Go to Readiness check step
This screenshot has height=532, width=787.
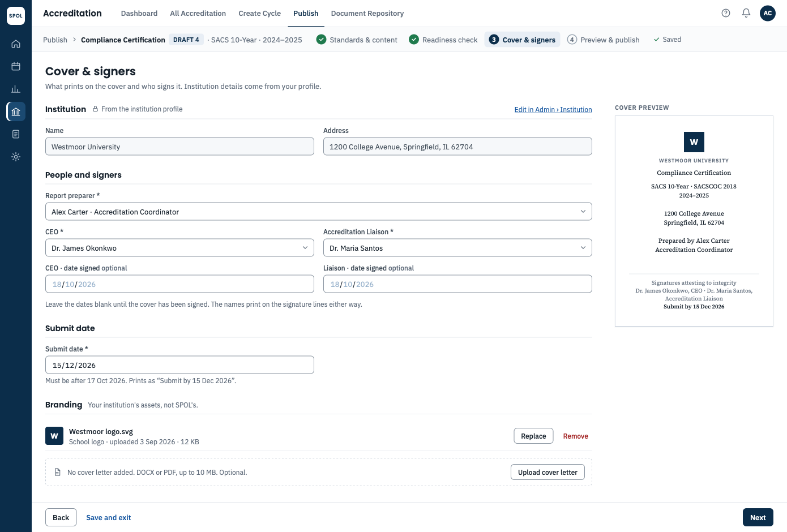click(x=443, y=40)
